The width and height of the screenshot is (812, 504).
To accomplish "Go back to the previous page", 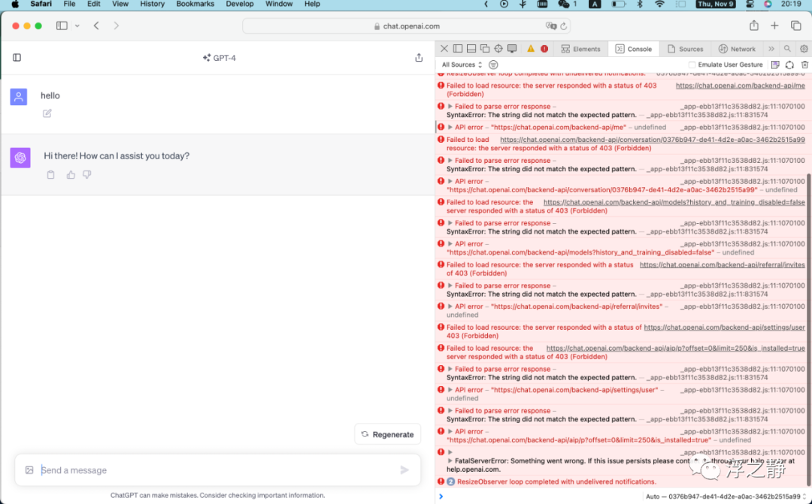I will (x=96, y=26).
